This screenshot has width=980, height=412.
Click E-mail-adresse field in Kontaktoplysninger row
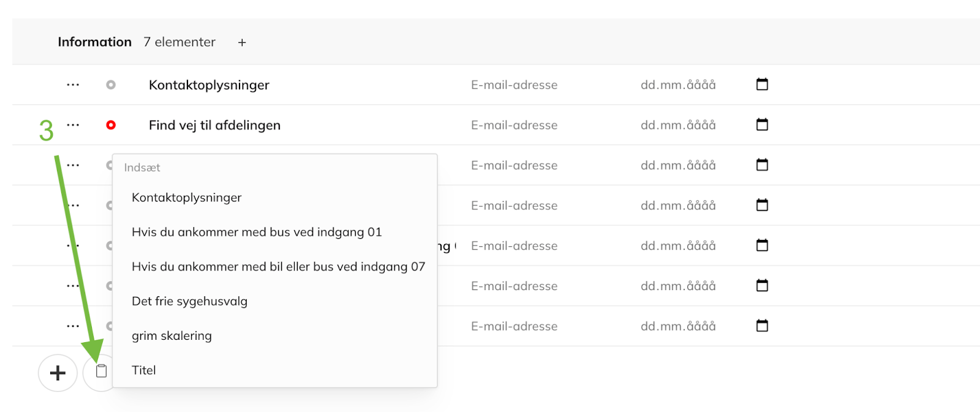tap(514, 84)
